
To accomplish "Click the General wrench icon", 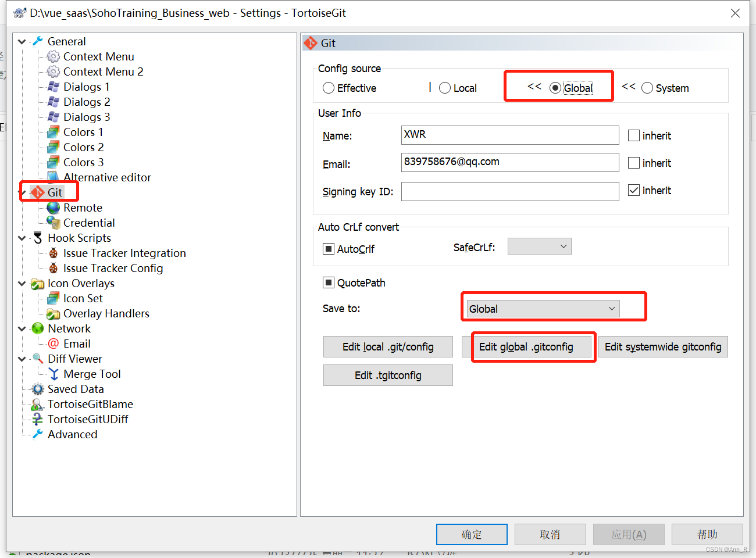I will [x=38, y=41].
